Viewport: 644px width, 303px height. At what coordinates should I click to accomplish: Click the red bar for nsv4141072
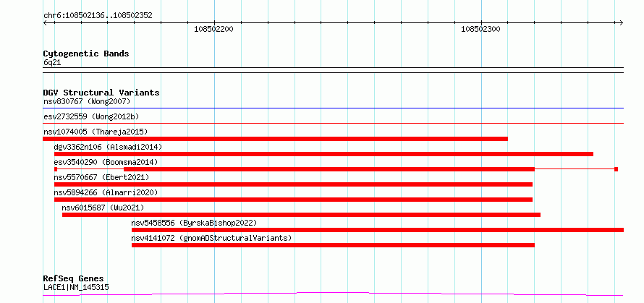pyautogui.click(x=333, y=245)
